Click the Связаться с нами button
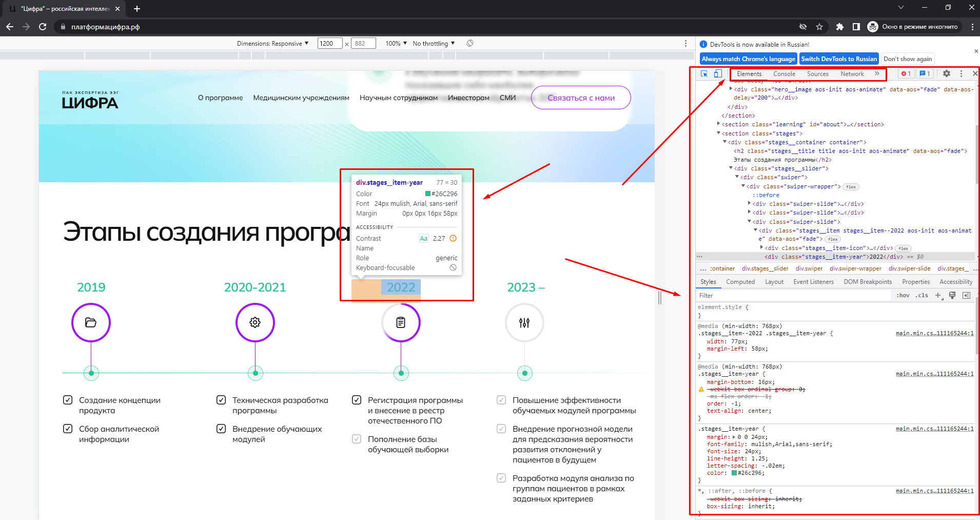980x520 pixels. point(581,98)
